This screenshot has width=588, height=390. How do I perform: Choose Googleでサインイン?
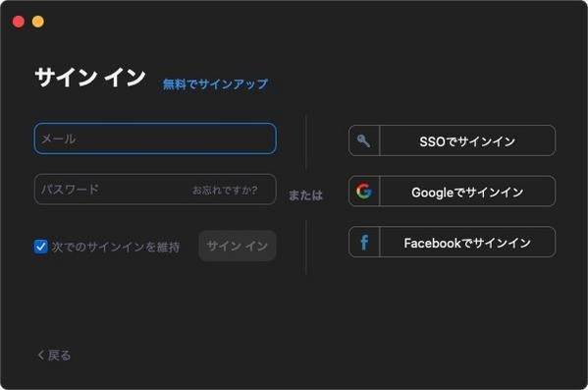pyautogui.click(x=452, y=192)
